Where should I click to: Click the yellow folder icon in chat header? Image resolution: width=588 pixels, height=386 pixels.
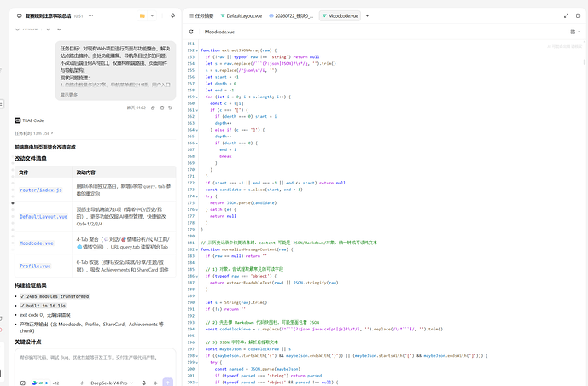point(143,15)
